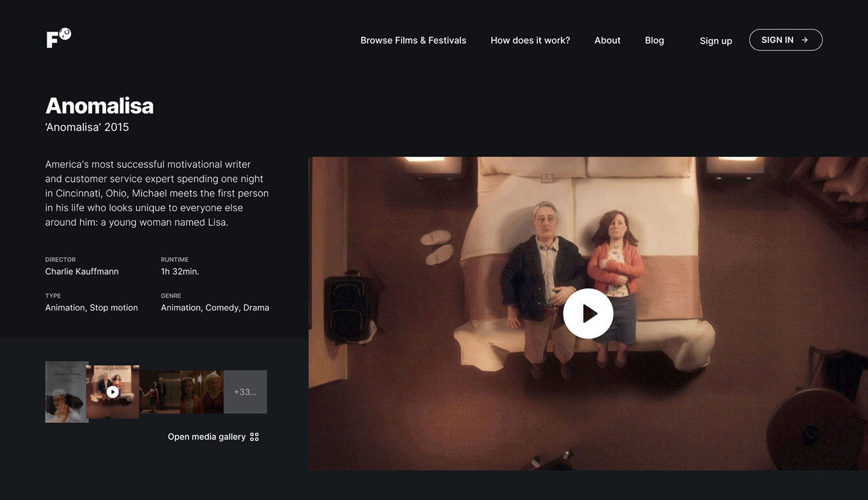Play the Anomalisa video with the large play button
Screen dimensions: 868x500
coord(588,314)
